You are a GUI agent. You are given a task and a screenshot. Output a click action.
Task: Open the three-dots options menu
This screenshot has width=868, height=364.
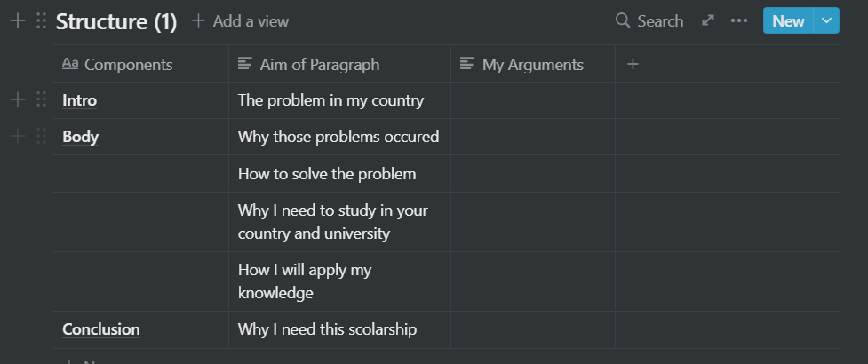739,21
